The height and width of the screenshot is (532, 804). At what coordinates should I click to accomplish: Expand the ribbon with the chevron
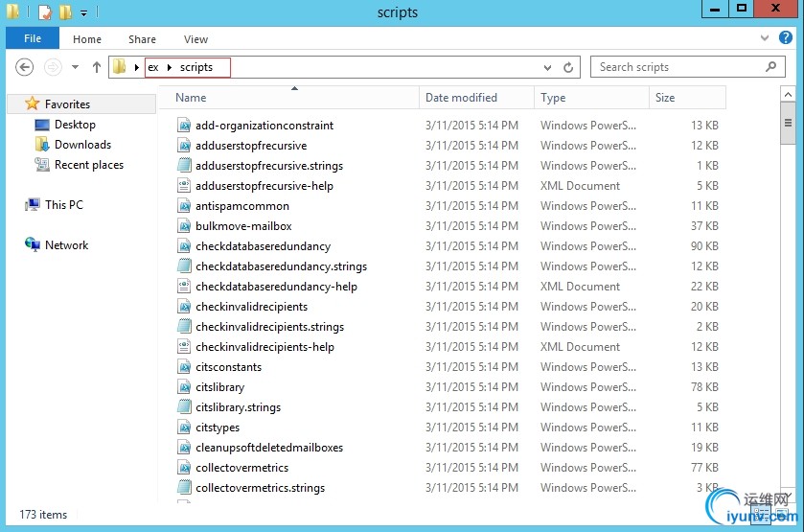[x=765, y=38]
